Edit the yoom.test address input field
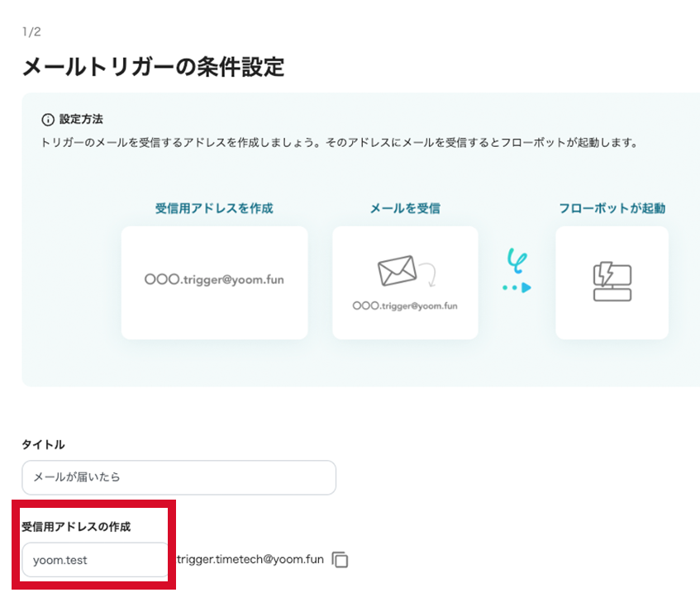Screen dimensions: 700x602 pyautogui.click(x=95, y=560)
